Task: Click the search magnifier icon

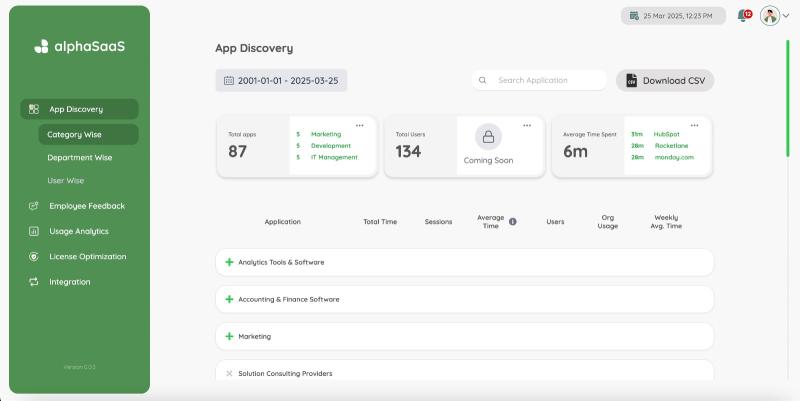Action: tap(482, 80)
